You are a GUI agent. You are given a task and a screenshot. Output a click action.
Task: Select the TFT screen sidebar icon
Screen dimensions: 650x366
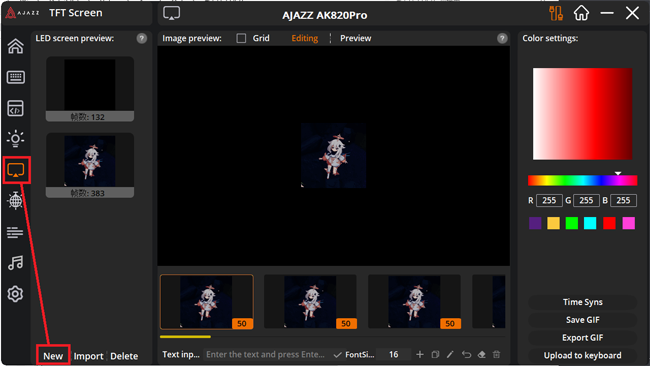[16, 170]
